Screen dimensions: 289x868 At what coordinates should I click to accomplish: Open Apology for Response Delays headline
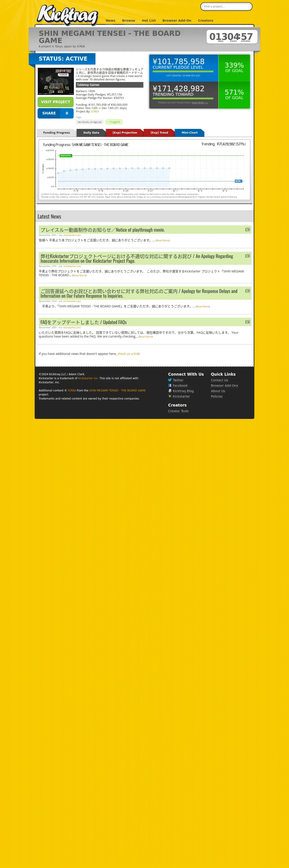pyautogui.click(x=139, y=293)
